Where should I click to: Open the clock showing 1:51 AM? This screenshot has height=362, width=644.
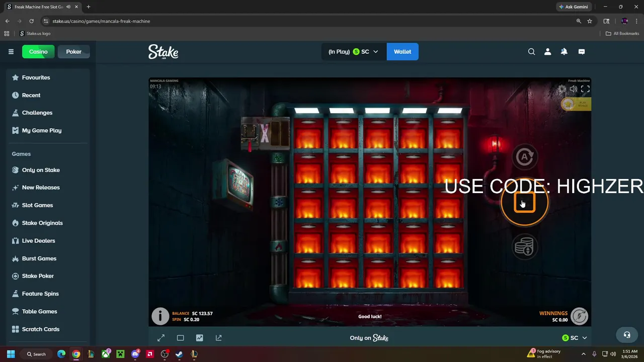tap(630, 354)
